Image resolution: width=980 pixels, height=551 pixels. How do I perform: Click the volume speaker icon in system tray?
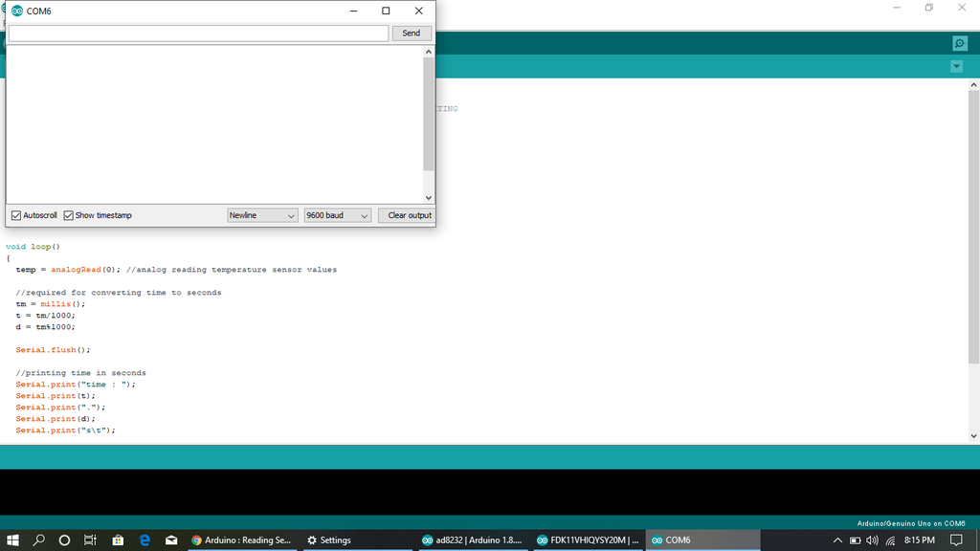(x=873, y=540)
